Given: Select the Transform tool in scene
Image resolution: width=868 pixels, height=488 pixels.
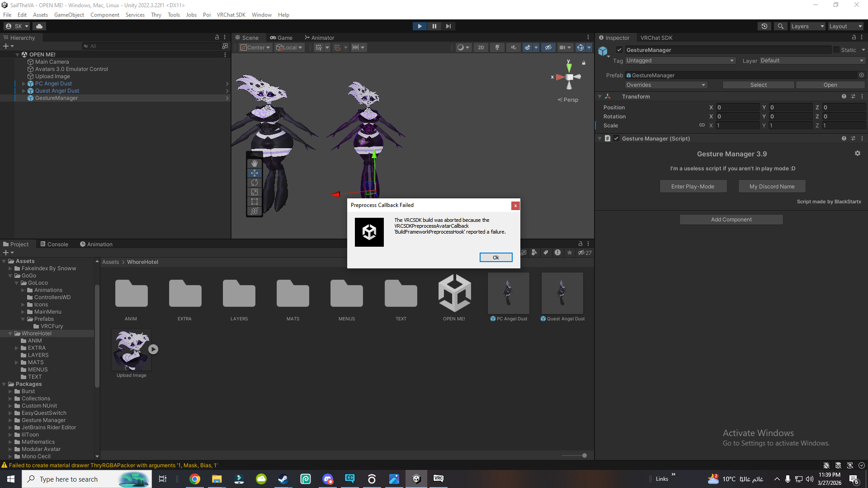Looking at the screenshot, I should point(255,211).
